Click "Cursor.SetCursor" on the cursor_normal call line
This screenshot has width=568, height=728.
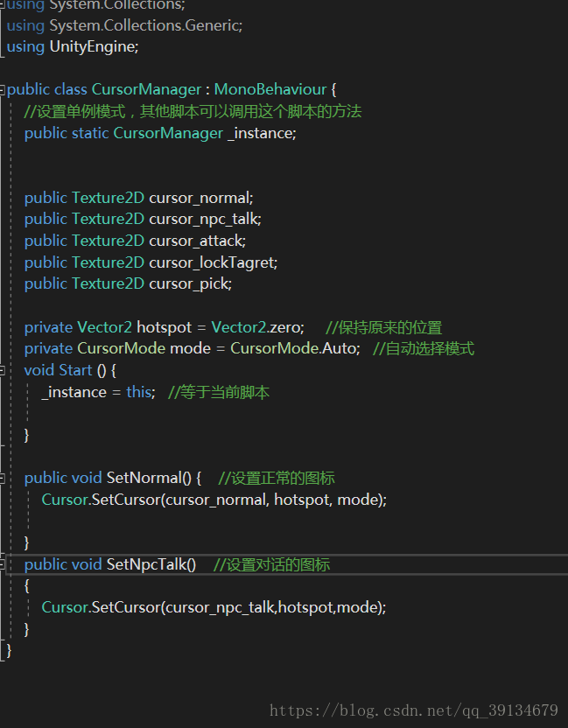(101, 500)
